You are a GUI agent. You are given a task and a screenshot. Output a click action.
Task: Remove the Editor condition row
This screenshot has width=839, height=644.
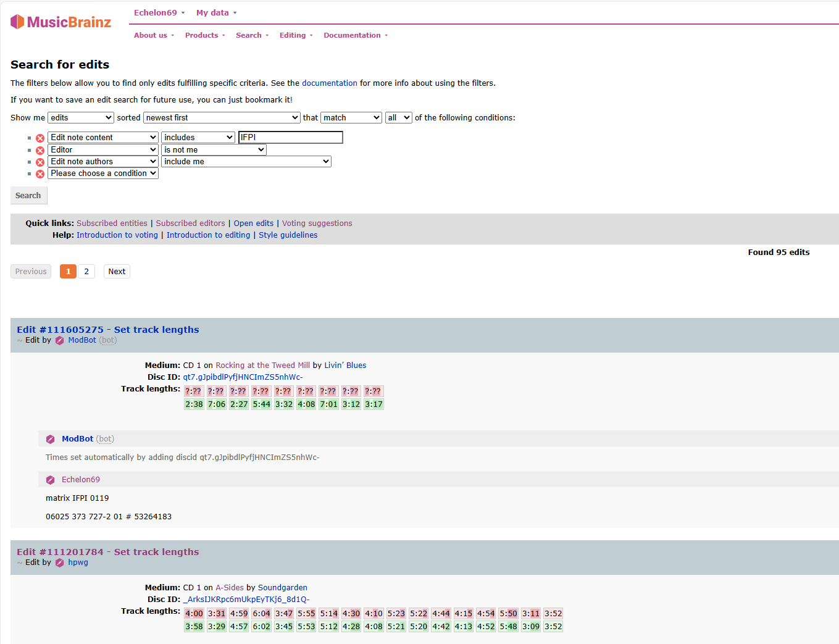point(40,151)
